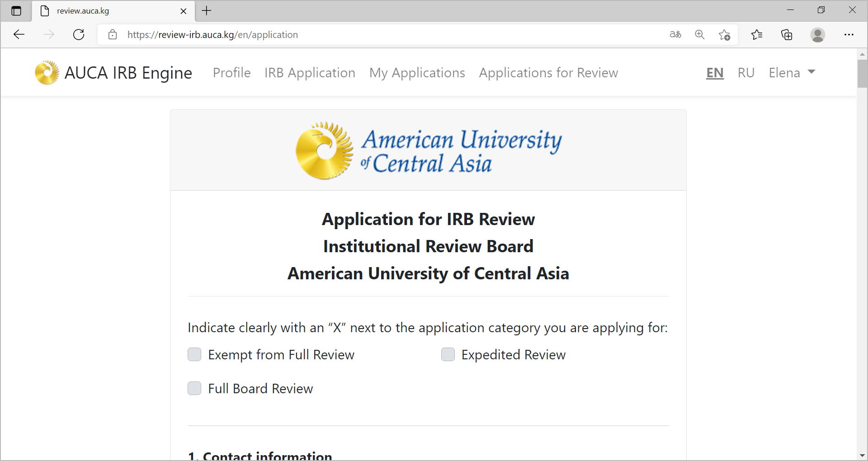Open a new tab with plus icon
The height and width of the screenshot is (461, 868).
click(x=207, y=11)
